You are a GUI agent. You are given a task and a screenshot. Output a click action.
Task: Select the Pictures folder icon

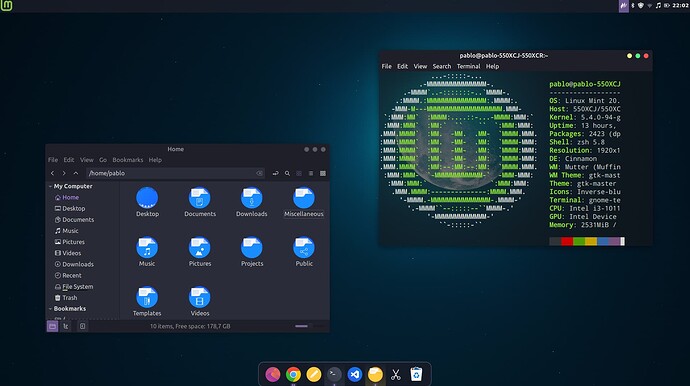pyautogui.click(x=199, y=247)
